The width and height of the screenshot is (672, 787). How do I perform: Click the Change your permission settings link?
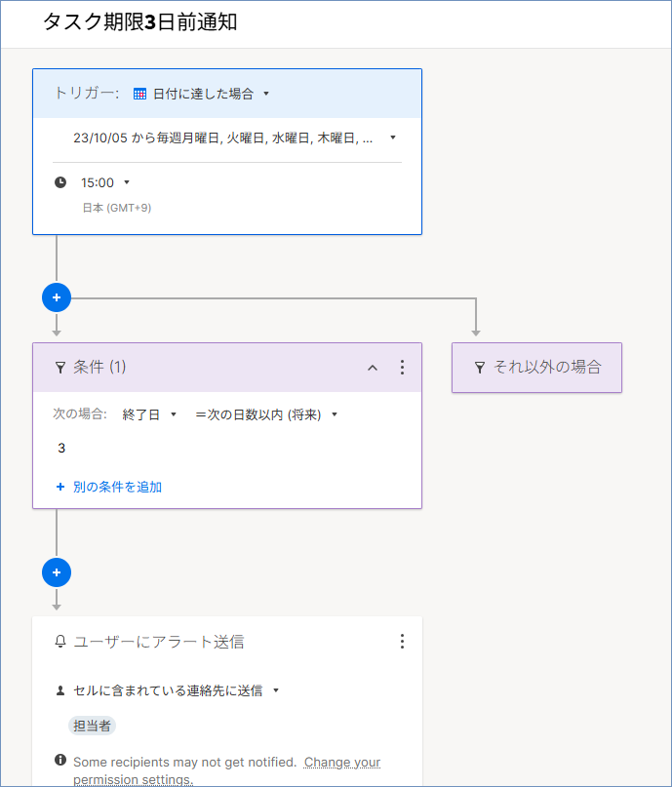coord(341,763)
